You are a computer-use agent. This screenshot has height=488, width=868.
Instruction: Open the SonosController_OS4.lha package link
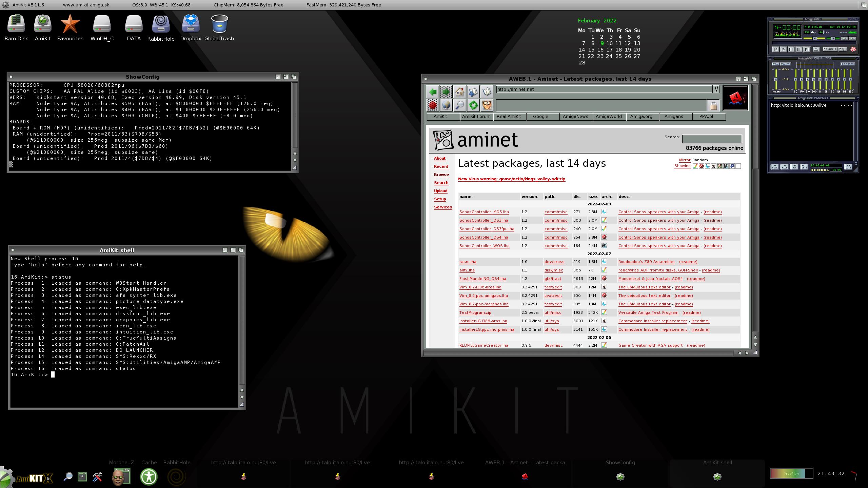point(484,237)
